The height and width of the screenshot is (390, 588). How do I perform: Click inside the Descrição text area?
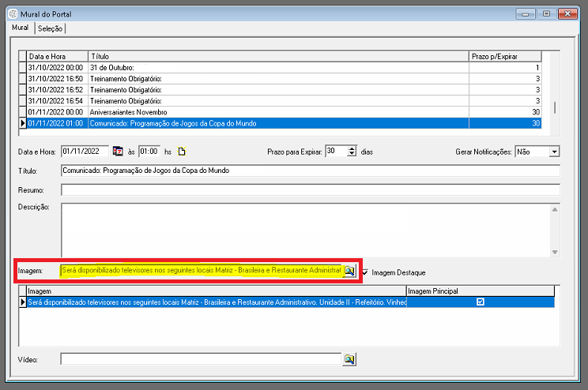pyautogui.click(x=304, y=229)
